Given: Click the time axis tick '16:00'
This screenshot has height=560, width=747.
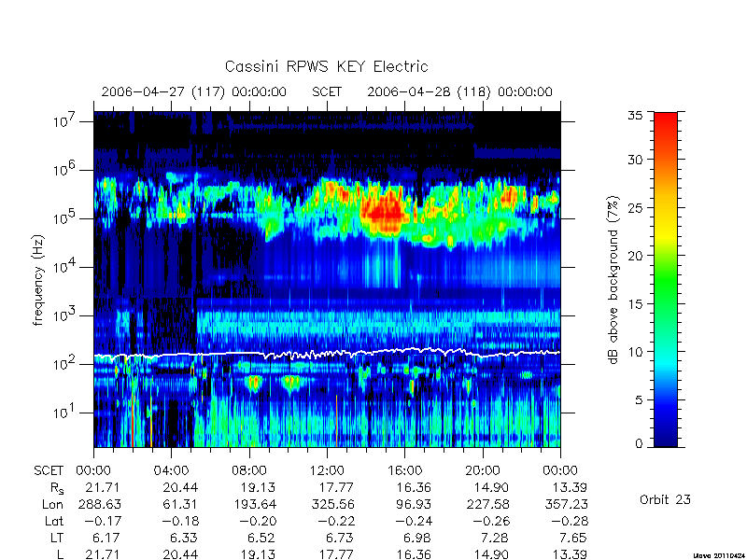Looking at the screenshot, I should (x=404, y=471).
